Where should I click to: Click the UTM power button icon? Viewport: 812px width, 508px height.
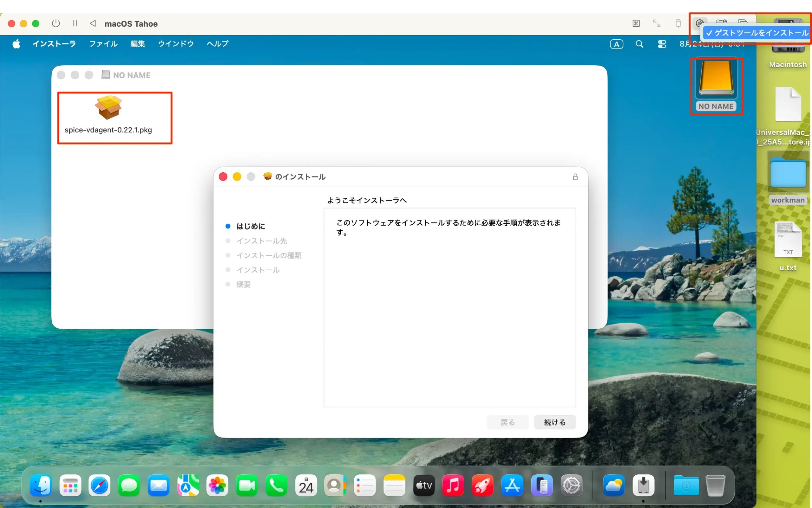56,23
